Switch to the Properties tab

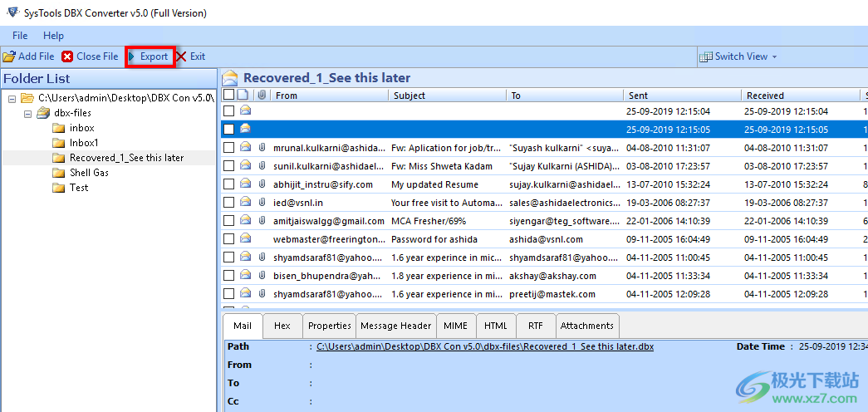pyautogui.click(x=330, y=326)
